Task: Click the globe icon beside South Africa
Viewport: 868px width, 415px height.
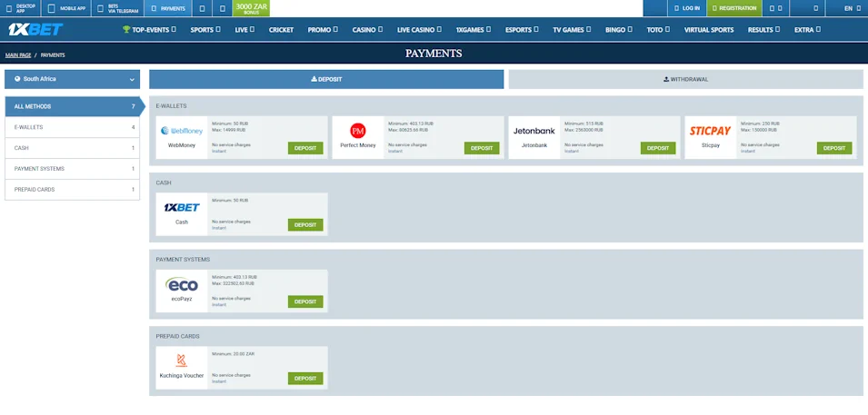Action: [17, 79]
